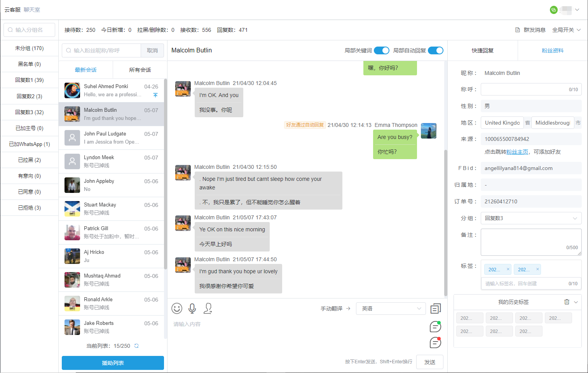Open Jake Roberts conversation
Image resolution: width=588 pixels, height=373 pixels.
pyautogui.click(x=111, y=327)
